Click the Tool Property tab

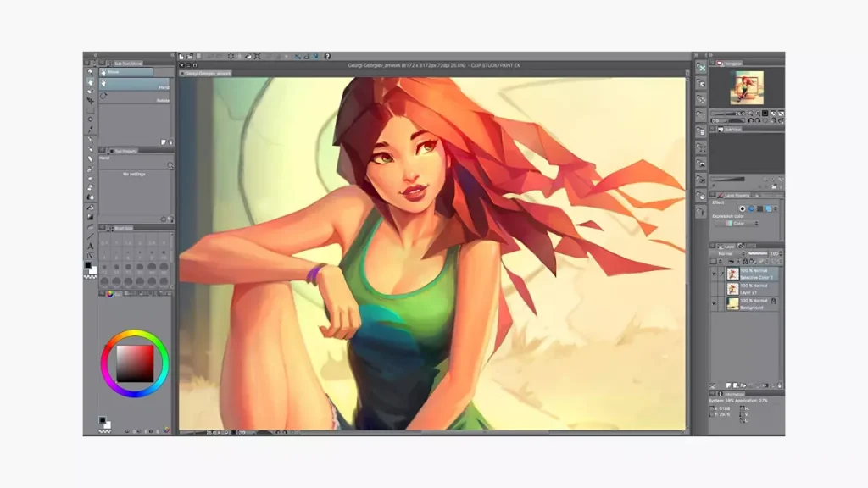click(123, 151)
